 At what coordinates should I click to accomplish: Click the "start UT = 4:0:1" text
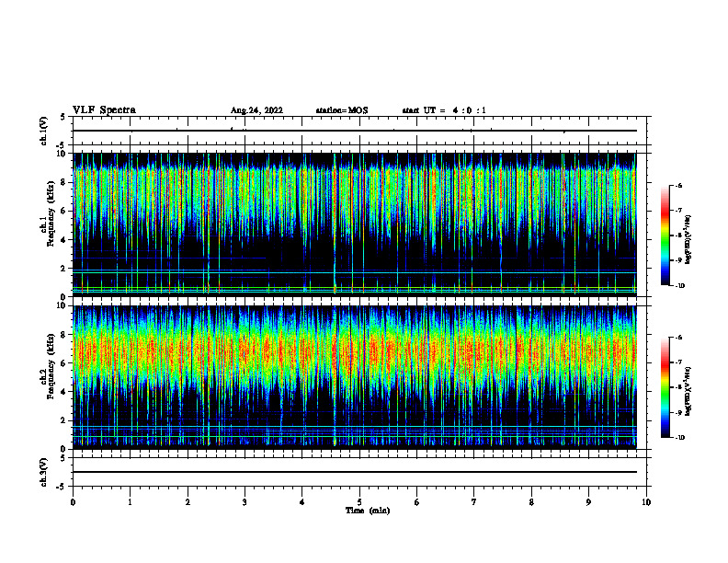444,110
